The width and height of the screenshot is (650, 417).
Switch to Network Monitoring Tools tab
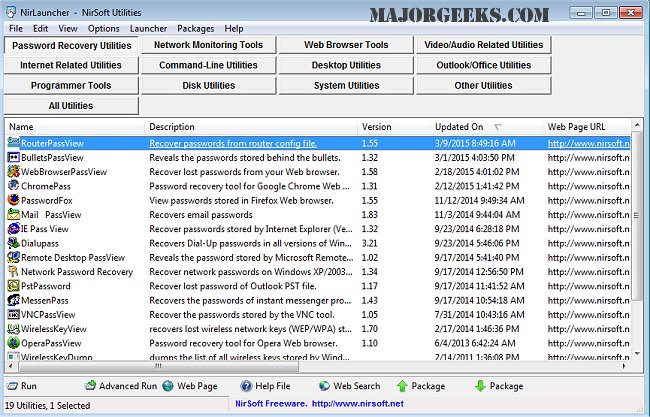208,45
